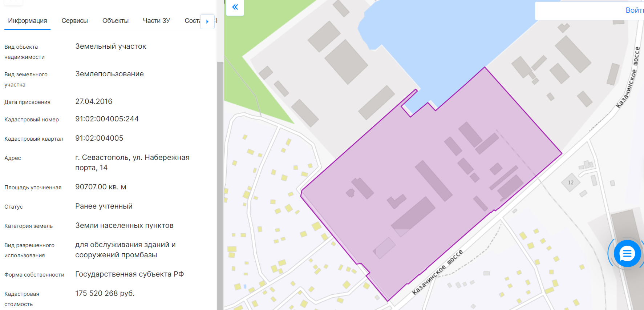The width and height of the screenshot is (644, 310).
Task: Click the info panel vertical scrollbar
Action: tap(220, 182)
